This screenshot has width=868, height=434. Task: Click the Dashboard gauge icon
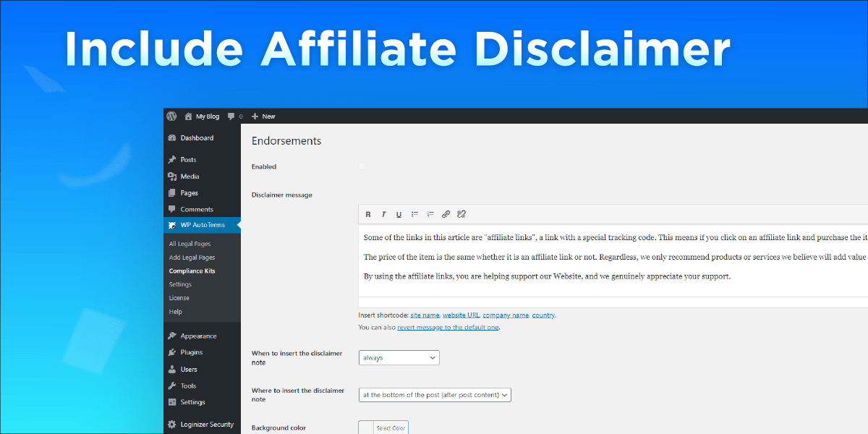pyautogui.click(x=172, y=138)
